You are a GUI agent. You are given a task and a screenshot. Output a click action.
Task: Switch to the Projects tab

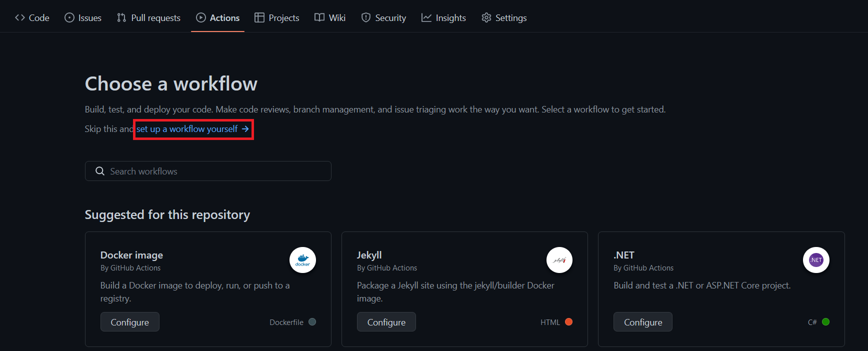276,18
